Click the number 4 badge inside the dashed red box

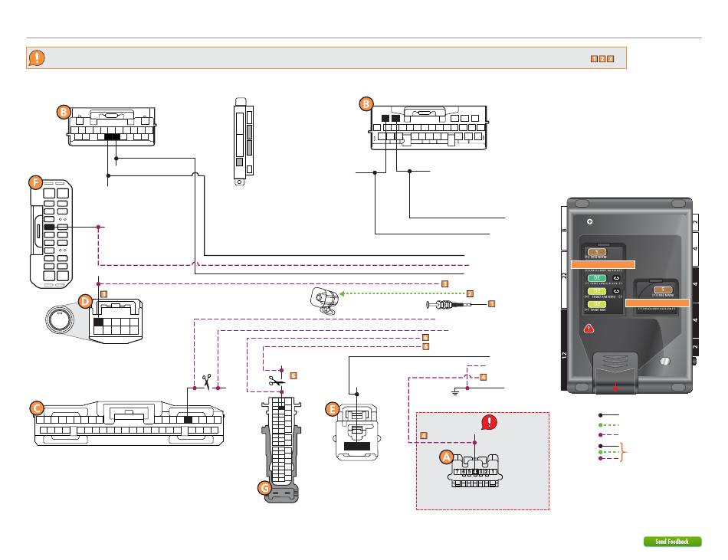pos(424,436)
